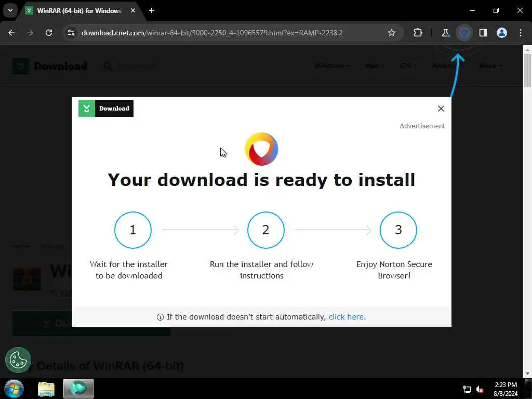Click the 'click here' download link
Screen dimensions: 532x399
click(x=346, y=317)
